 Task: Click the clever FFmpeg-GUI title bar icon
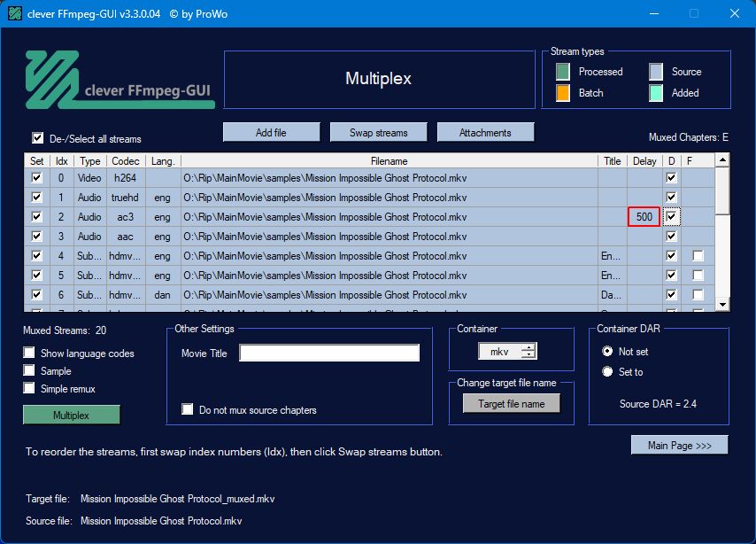tap(15, 13)
